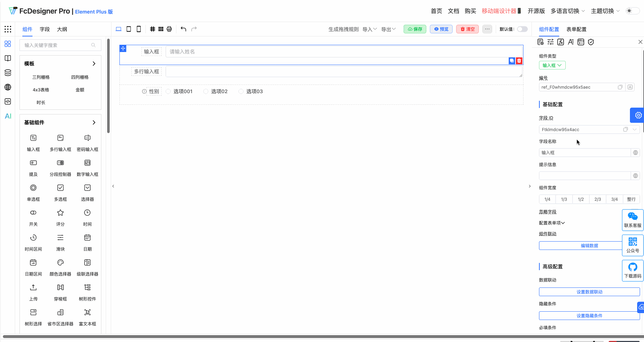Click the globe icon in the left sidebar

click(8, 87)
